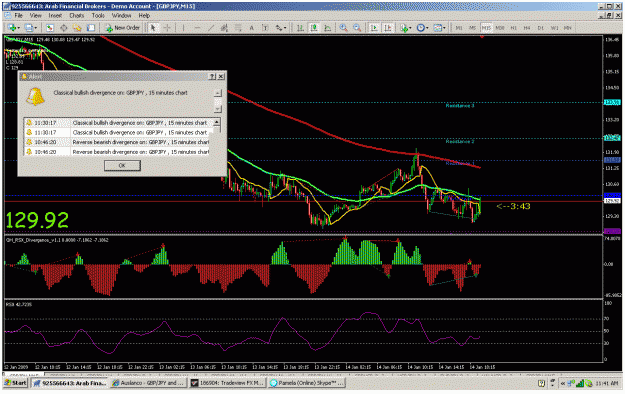Select the Equidistant Channel tool
Screen dimensions: 625x394
[224, 28]
